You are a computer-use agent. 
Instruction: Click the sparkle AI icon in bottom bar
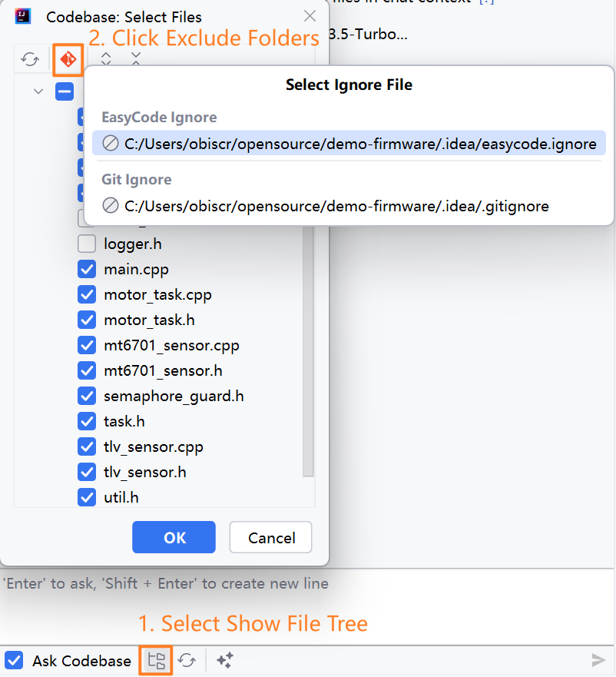point(224,660)
